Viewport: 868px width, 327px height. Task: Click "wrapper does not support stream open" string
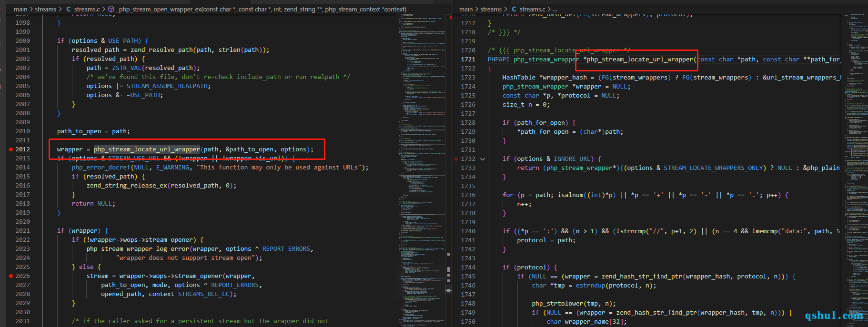[x=185, y=258]
